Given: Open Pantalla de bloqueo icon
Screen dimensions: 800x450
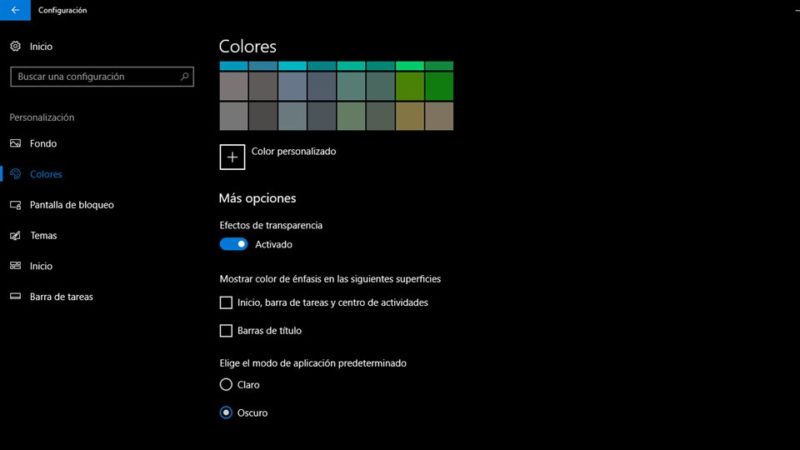Looking at the screenshot, I should click(15, 205).
